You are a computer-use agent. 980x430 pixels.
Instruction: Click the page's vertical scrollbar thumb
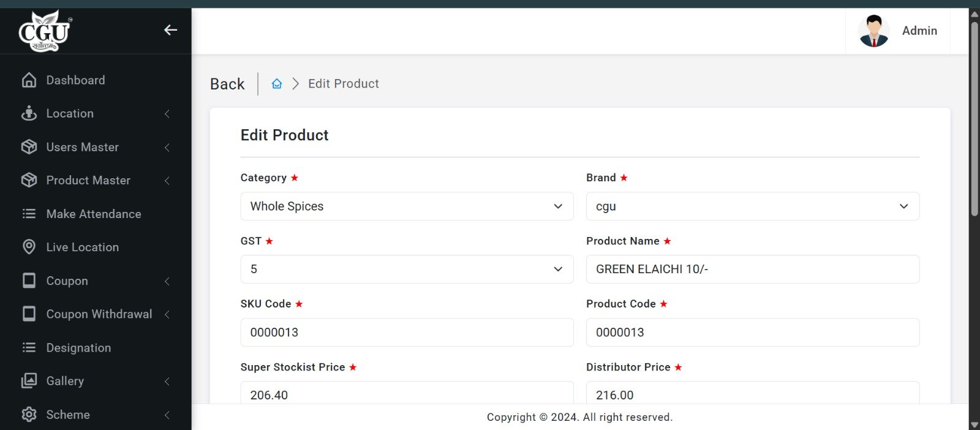(x=974, y=116)
